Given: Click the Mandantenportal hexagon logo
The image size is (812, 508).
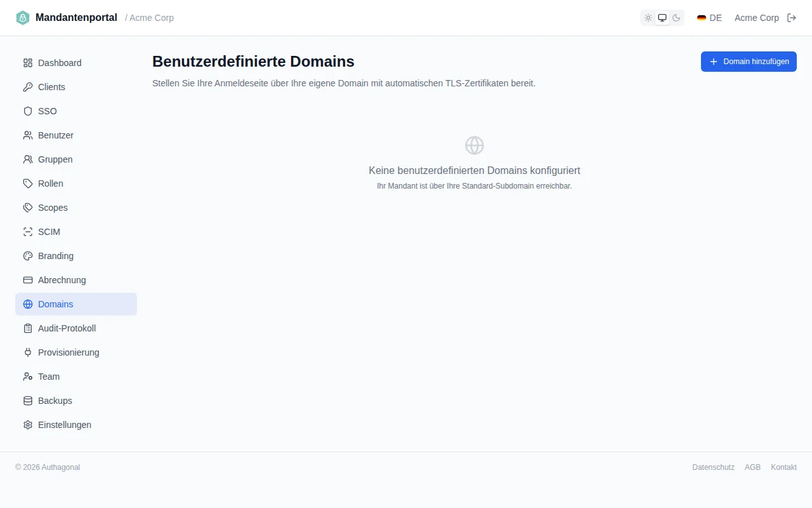Looking at the screenshot, I should click(23, 18).
